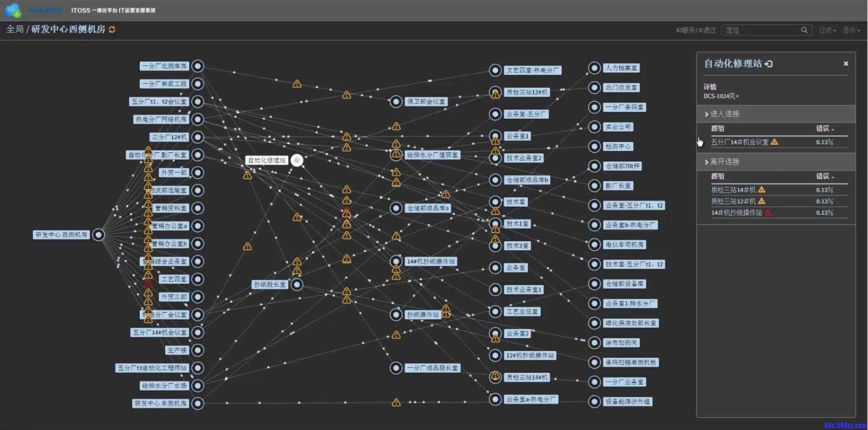This screenshot has width=868, height=430.
Task: Click the ITOSS cloud logo icon
Action: (12, 10)
